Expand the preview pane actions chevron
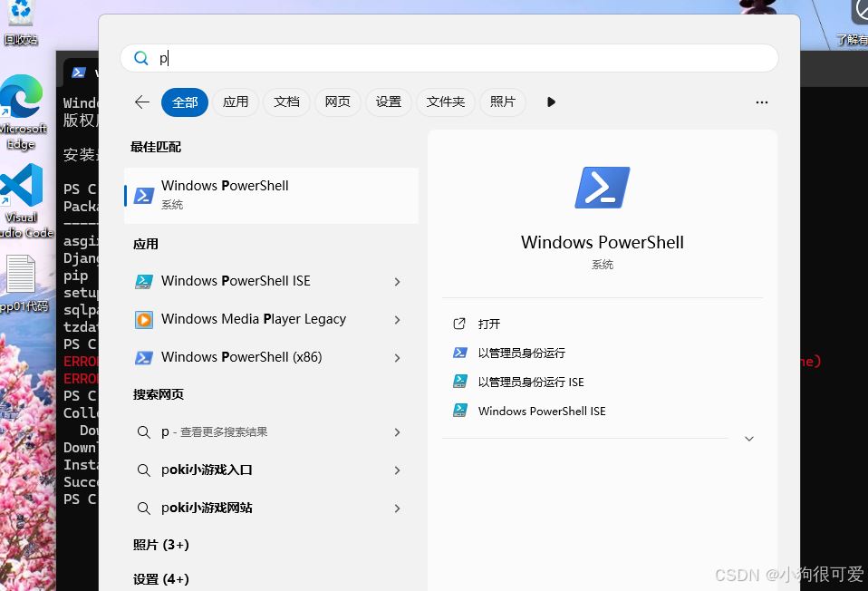The height and width of the screenshot is (591, 868). (x=749, y=439)
